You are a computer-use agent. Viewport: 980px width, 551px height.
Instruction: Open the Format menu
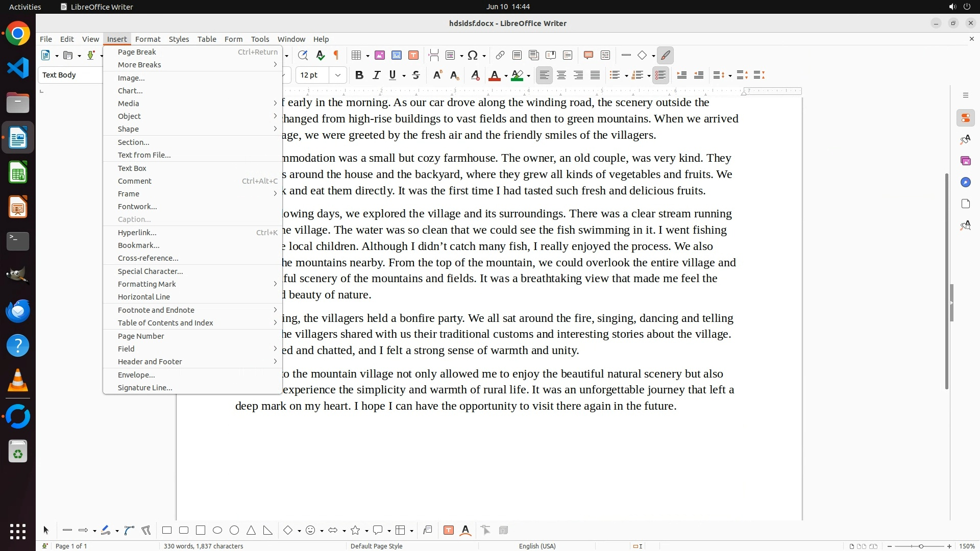click(148, 39)
